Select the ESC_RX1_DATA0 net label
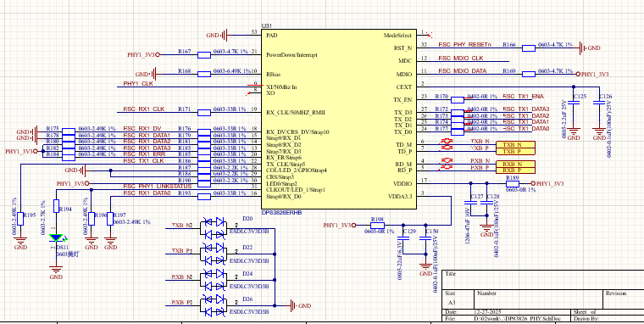Image resolution: width=644 pixels, height=324 pixels. point(147,193)
